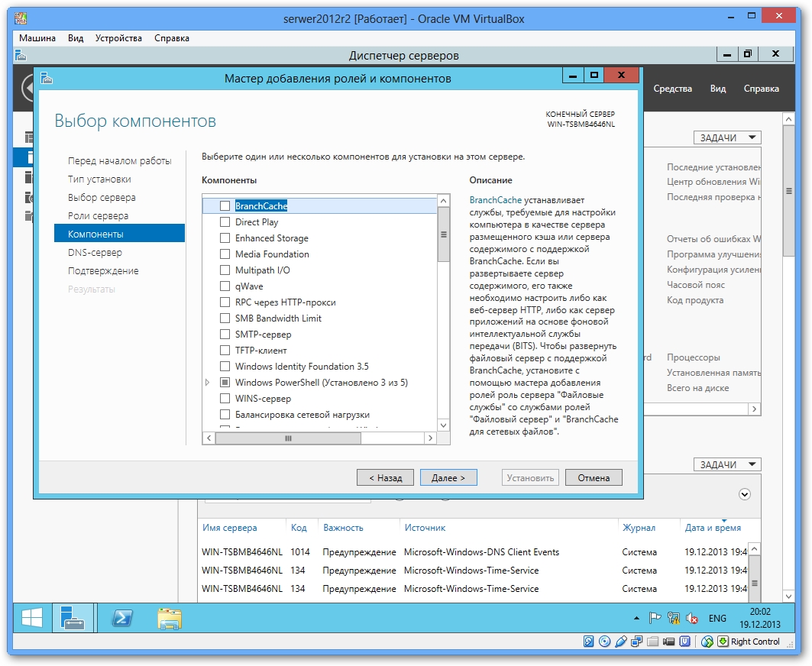Tick the SMB Bandwidth Limit checkbox

[225, 318]
